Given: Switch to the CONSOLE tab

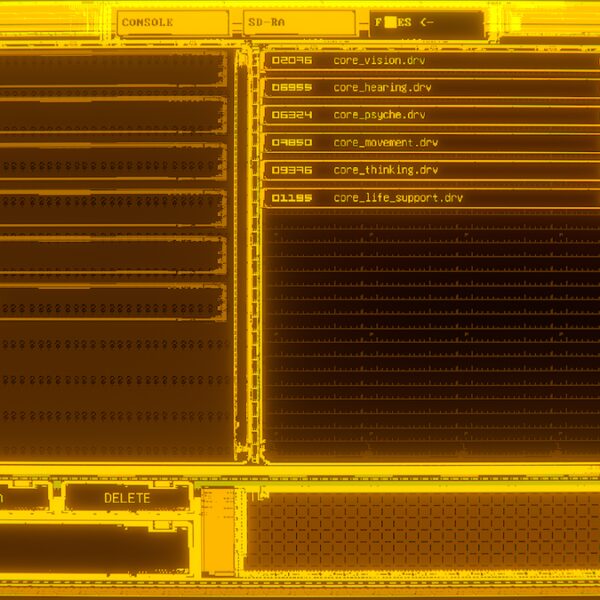Looking at the screenshot, I should point(173,23).
